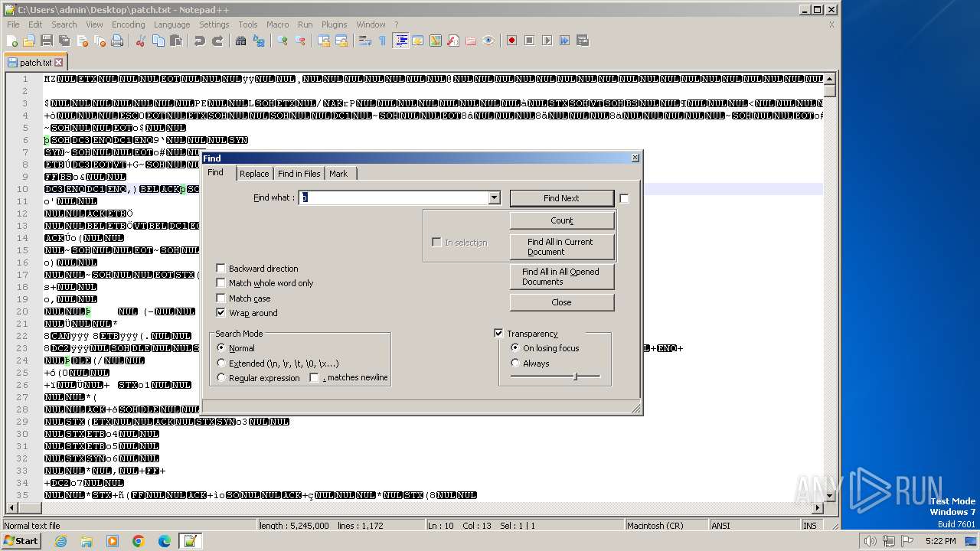
Task: Enable Backward direction checkbox
Action: click(220, 269)
